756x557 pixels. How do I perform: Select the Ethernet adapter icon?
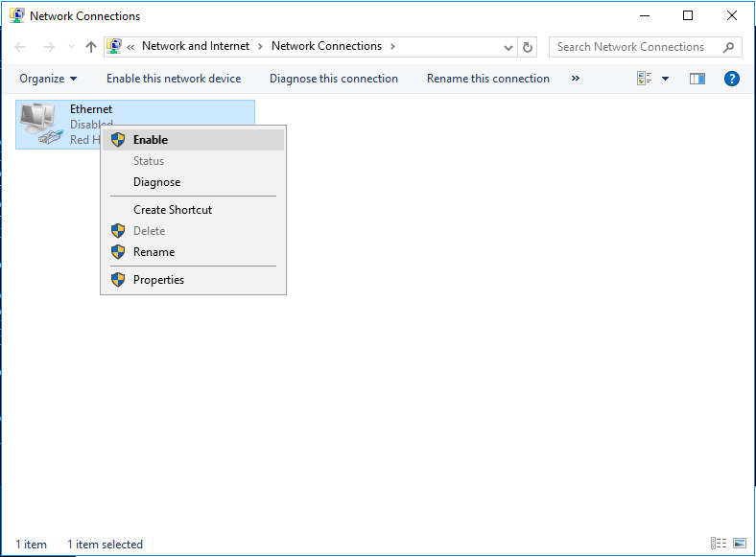pos(40,124)
